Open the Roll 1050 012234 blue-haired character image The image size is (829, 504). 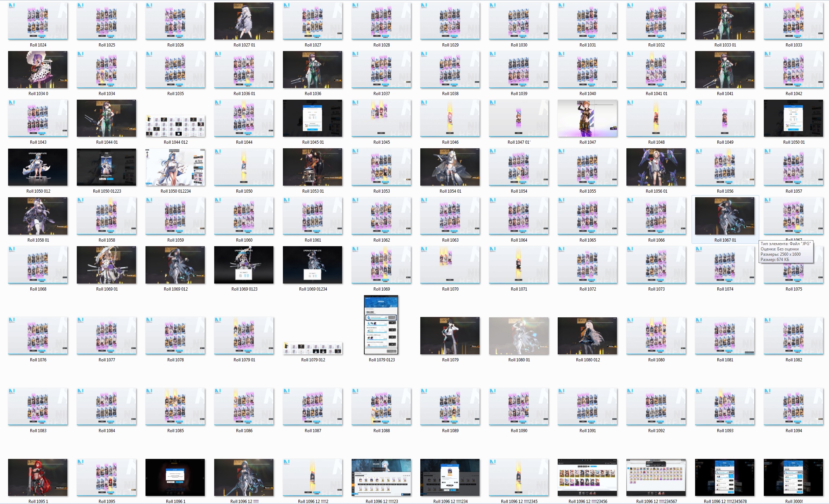point(175,167)
